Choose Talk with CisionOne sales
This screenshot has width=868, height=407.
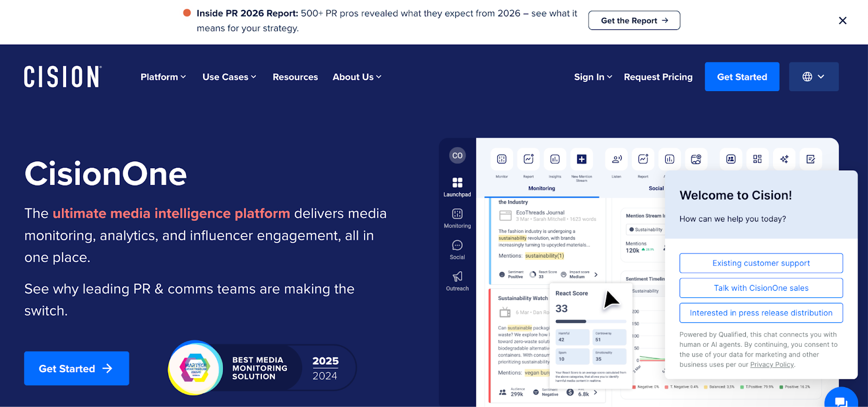point(761,288)
